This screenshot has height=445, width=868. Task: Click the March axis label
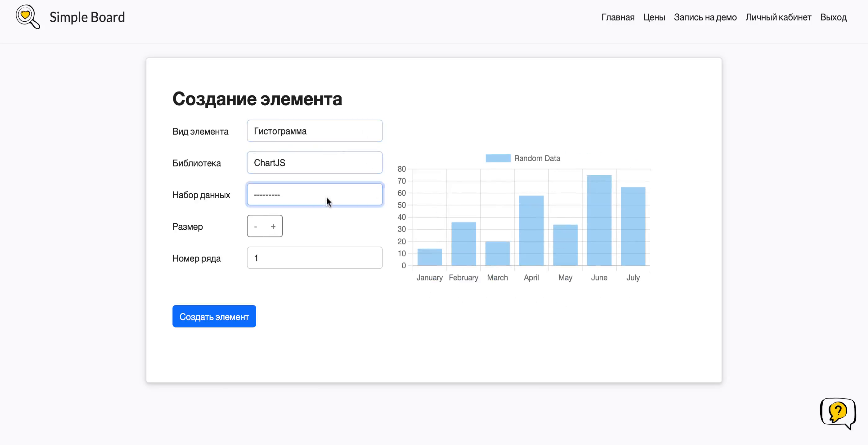pos(497,278)
